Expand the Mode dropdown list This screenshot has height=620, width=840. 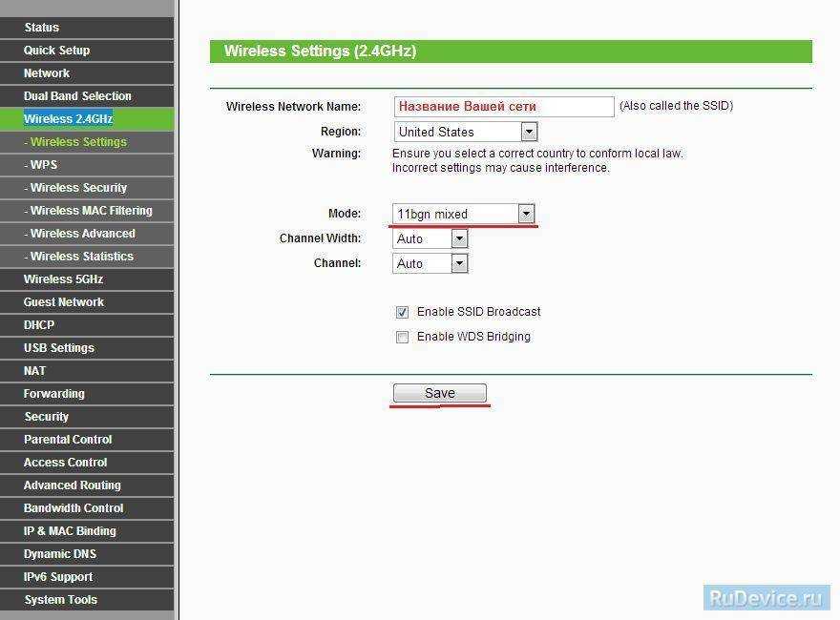(526, 214)
